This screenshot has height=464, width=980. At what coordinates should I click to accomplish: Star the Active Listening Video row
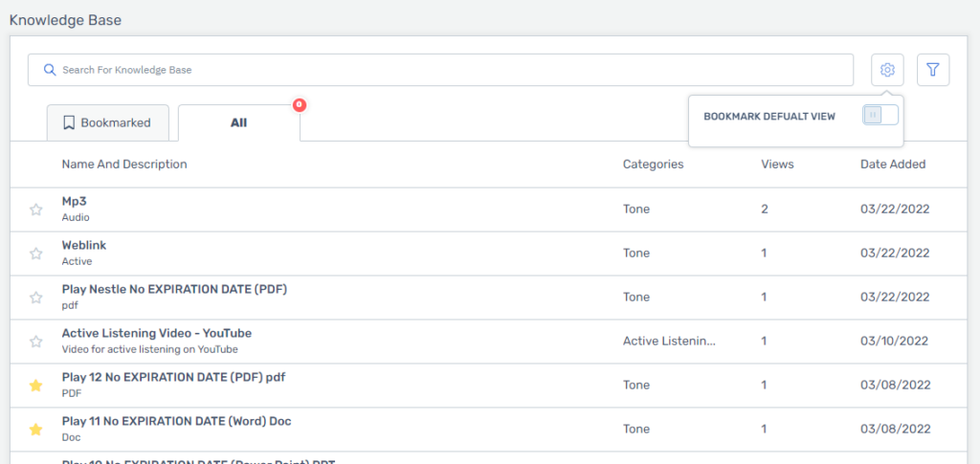36,342
